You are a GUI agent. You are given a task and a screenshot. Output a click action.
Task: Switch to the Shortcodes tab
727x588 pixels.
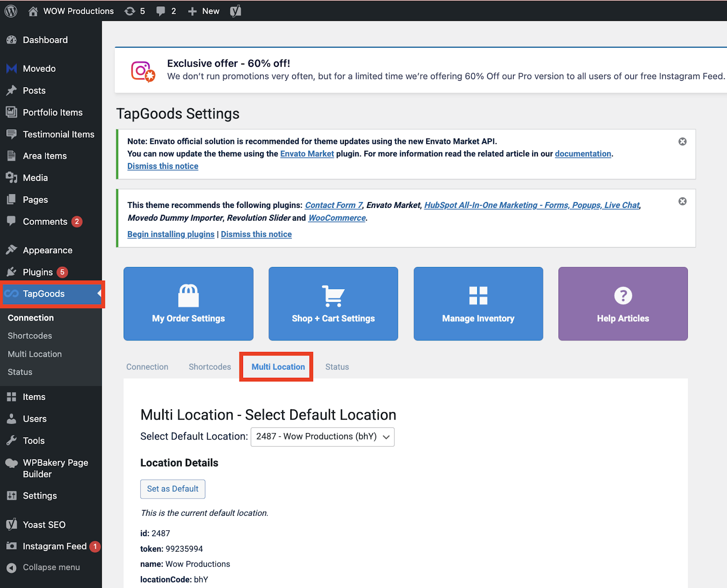[209, 366]
